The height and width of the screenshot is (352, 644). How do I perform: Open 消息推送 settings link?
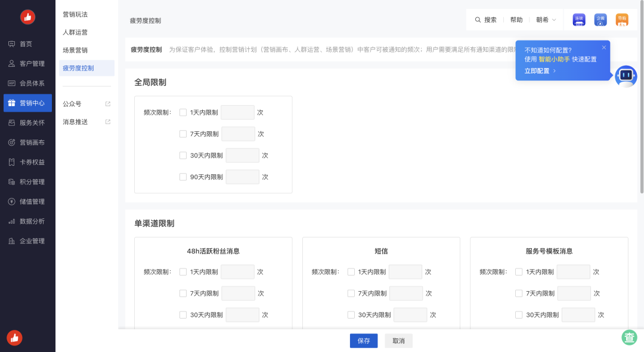pos(74,122)
